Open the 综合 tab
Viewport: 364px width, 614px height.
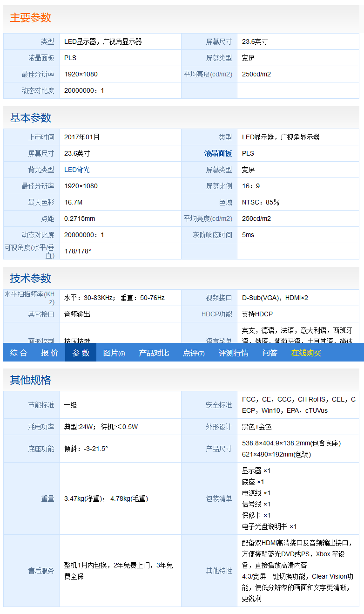coord(19,353)
